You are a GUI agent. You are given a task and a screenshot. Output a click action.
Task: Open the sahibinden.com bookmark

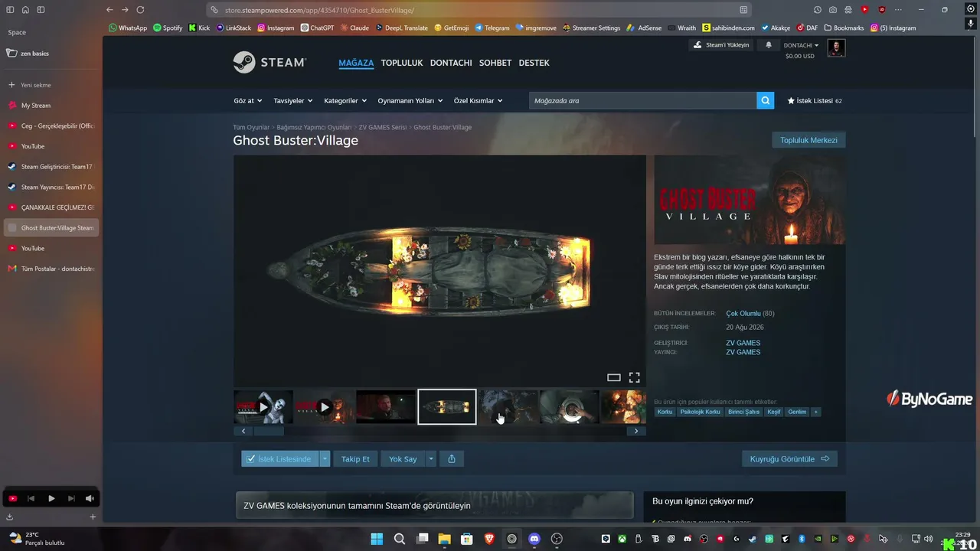tap(728, 28)
